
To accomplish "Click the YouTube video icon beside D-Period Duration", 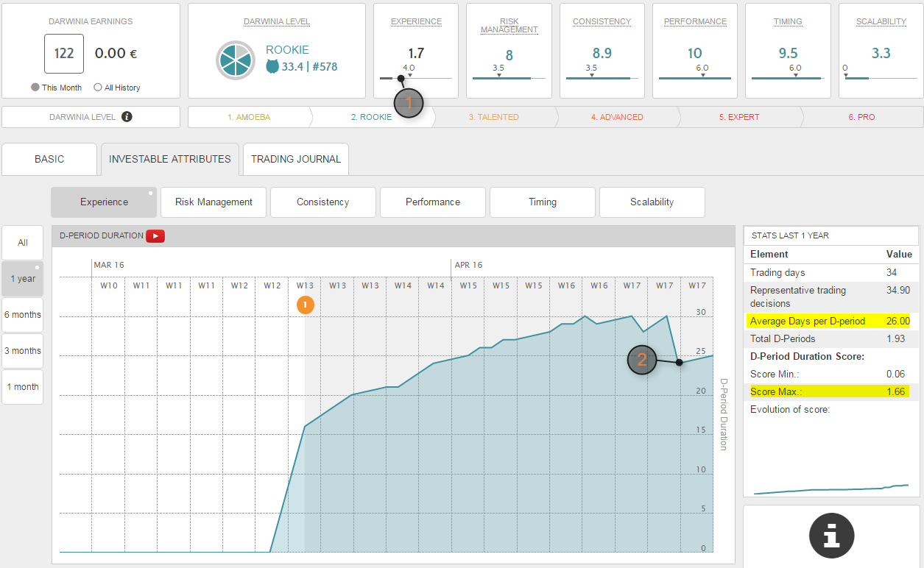I will 155,236.
